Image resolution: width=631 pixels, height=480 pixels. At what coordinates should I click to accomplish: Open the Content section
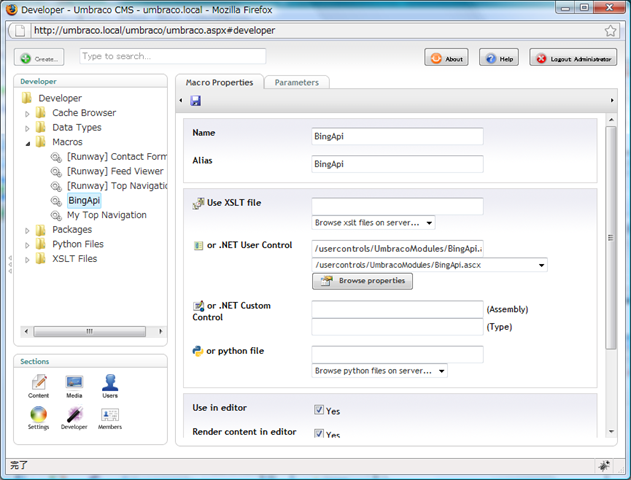point(39,387)
